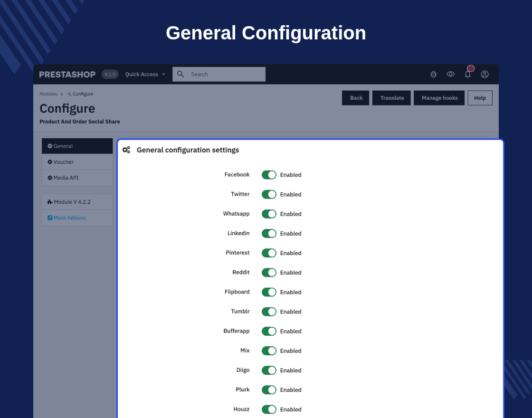Click the Product And Order Social Share subtitle
Viewport: 532px width, 418px height.
(80, 122)
